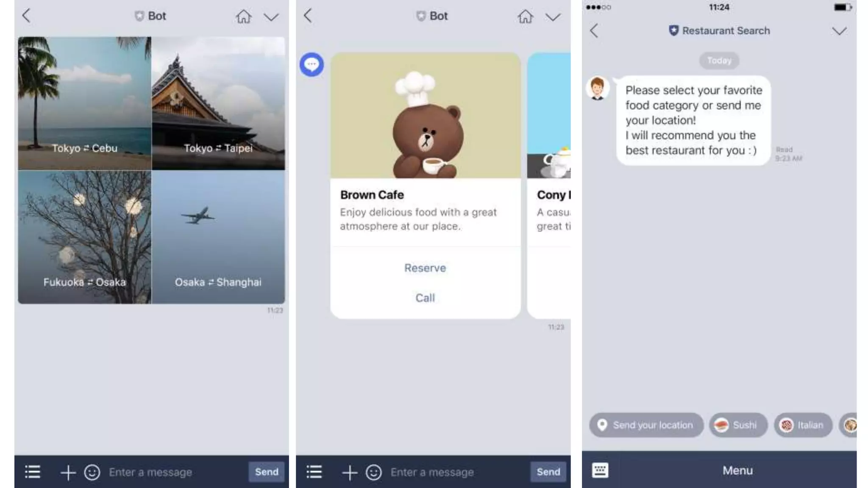Select Fukuoka–Osaka route image
The image size is (868, 488).
(84, 237)
